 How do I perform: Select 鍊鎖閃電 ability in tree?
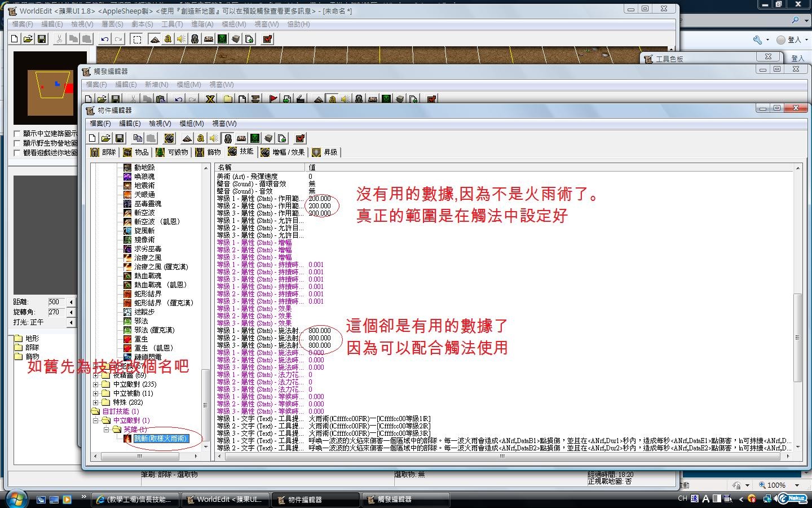coord(148,357)
